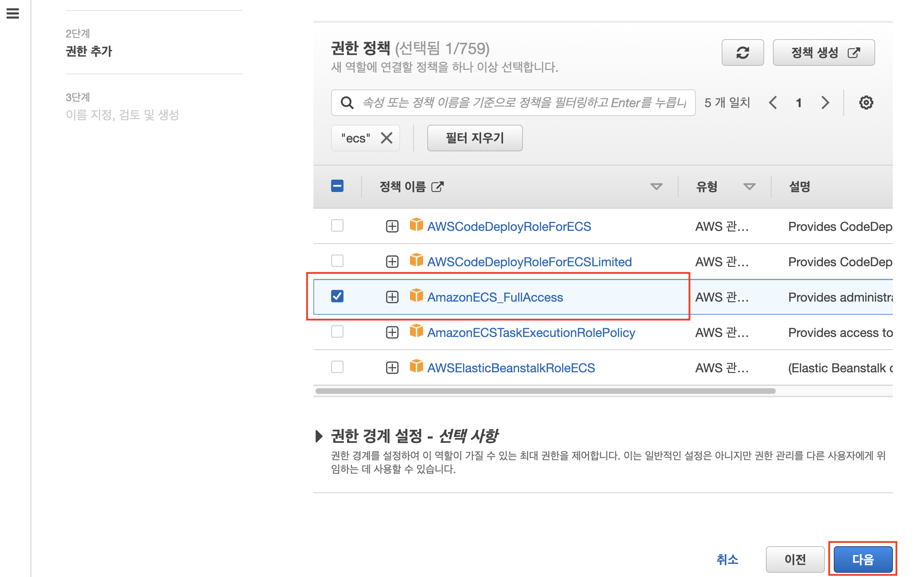Expand AWSCodeDeployRoleForECS policy details
This screenshot has width=924, height=577.
pyautogui.click(x=392, y=226)
